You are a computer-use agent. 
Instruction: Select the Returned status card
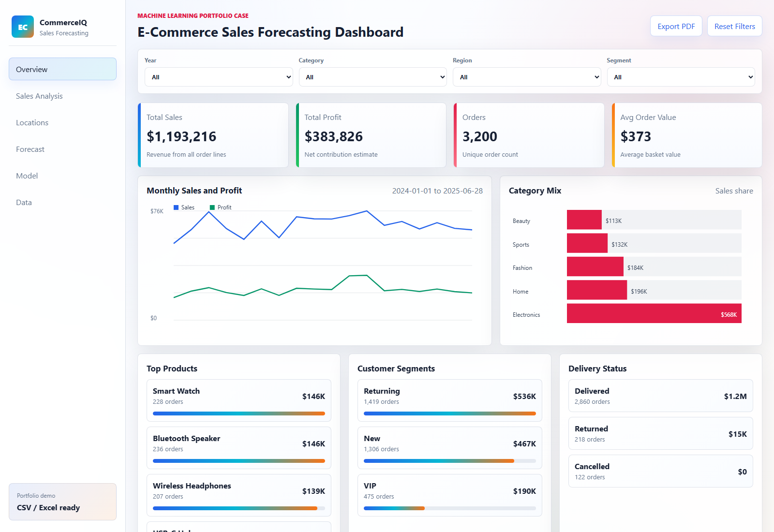(x=661, y=433)
